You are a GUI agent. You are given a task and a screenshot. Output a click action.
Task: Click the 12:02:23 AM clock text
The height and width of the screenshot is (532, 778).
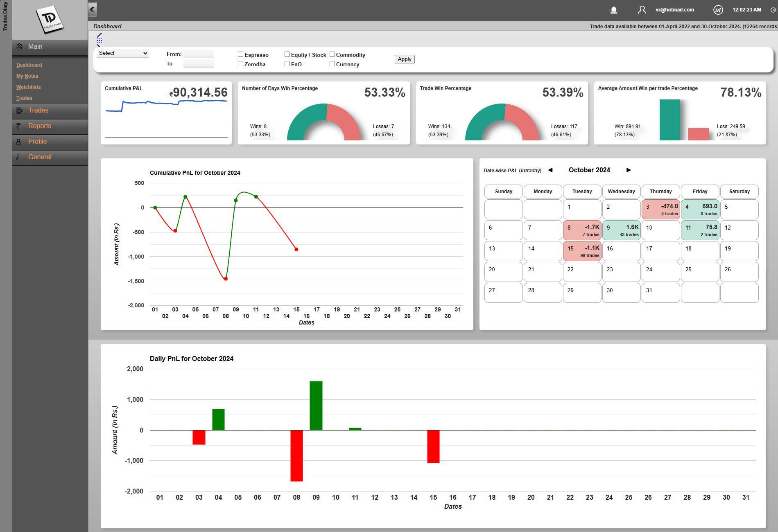(x=746, y=10)
